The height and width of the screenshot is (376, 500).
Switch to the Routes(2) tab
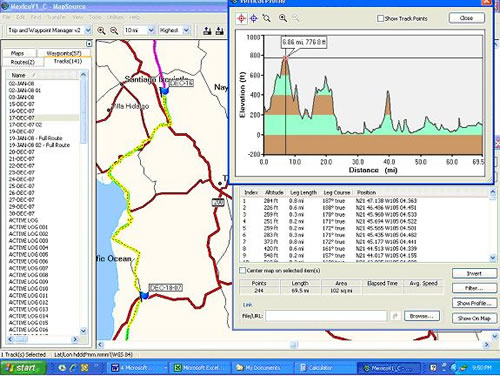pyautogui.click(x=23, y=62)
